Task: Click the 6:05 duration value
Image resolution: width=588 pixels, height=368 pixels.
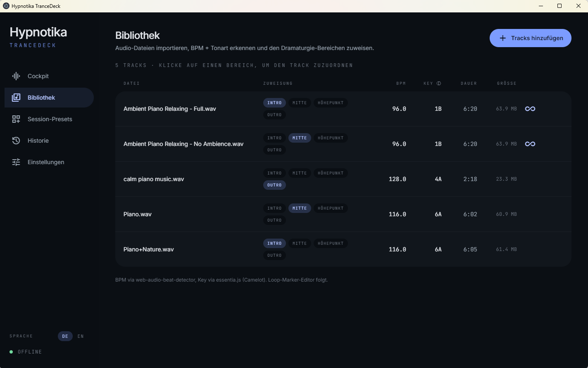Action: pyautogui.click(x=470, y=249)
